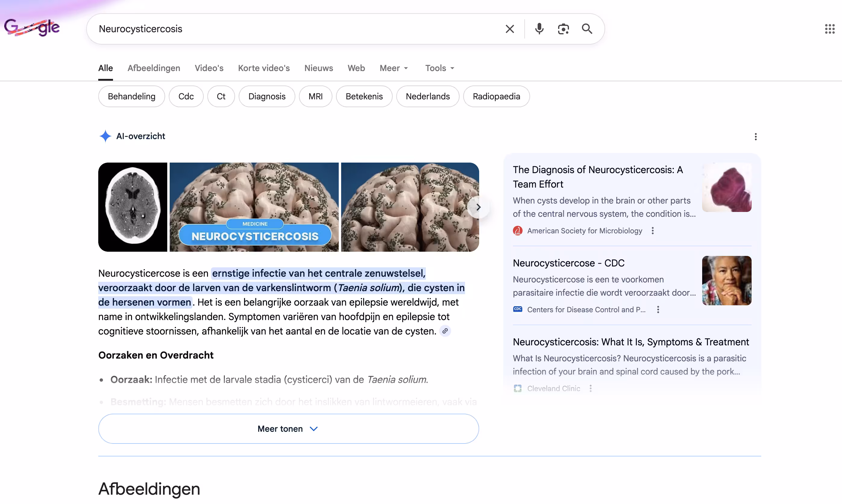Image resolution: width=842 pixels, height=504 pixels.
Task: Select the Radiopaedia filter chip
Action: (x=496, y=96)
